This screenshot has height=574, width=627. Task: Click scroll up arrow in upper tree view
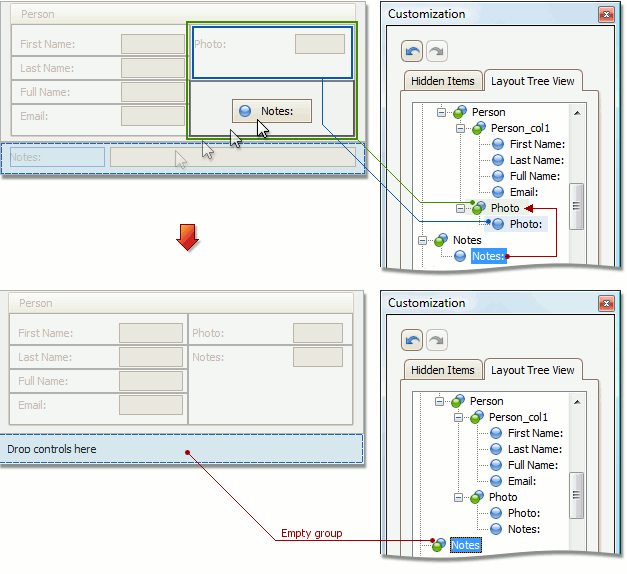click(577, 113)
